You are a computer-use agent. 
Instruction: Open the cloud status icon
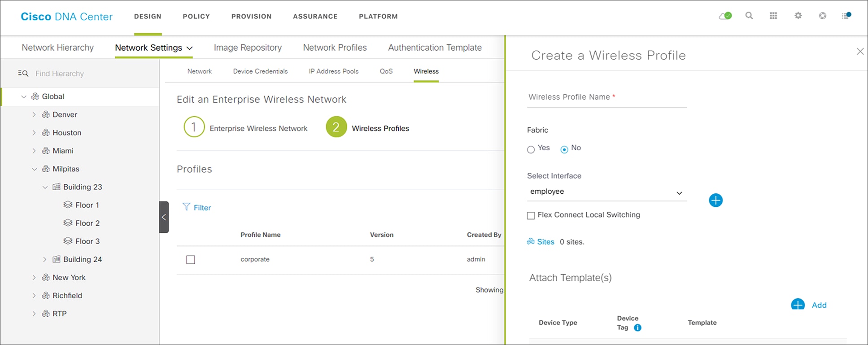click(x=725, y=16)
